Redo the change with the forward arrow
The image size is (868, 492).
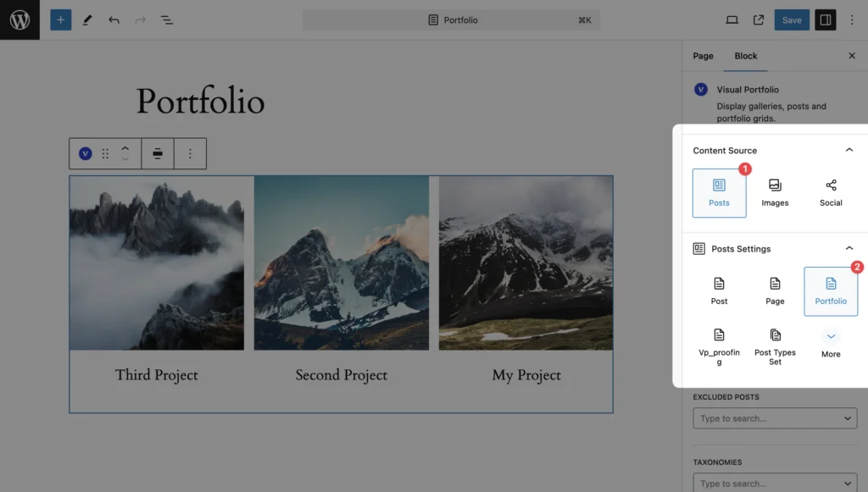[x=140, y=20]
